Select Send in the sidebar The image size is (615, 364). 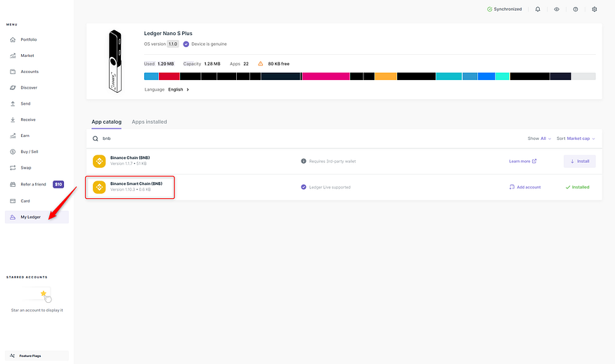point(25,104)
